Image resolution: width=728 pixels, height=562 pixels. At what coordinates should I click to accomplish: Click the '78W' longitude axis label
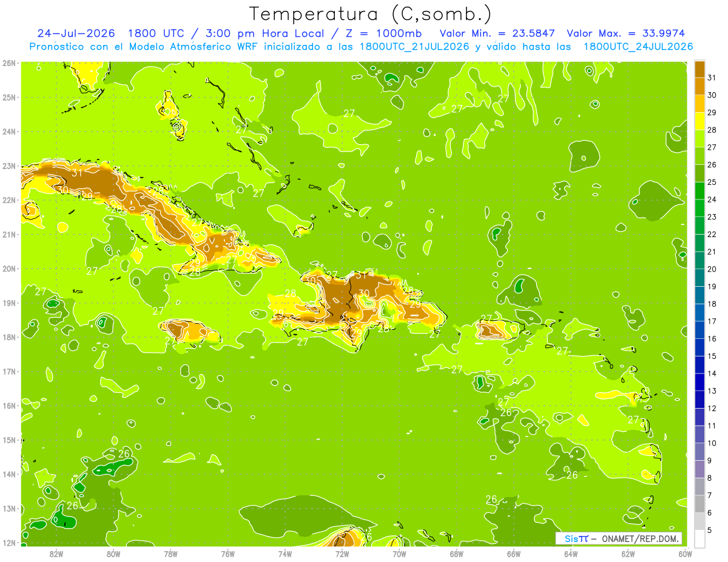coord(170,554)
